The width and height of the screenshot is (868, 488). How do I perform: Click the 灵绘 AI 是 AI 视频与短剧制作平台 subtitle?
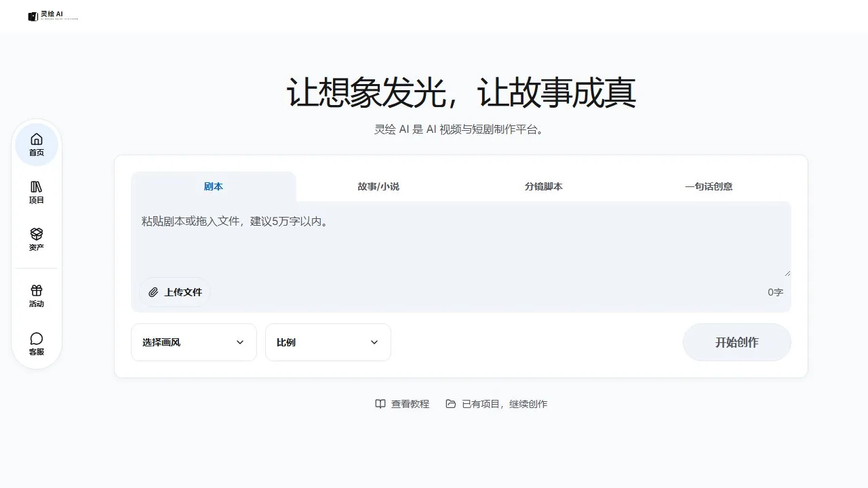point(461,129)
